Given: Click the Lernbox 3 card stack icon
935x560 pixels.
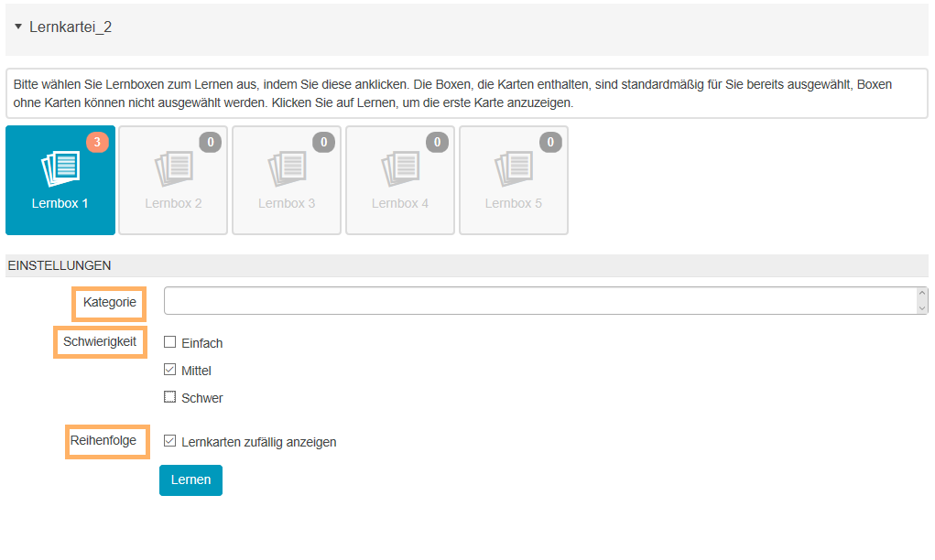Looking at the screenshot, I should tap(287, 168).
